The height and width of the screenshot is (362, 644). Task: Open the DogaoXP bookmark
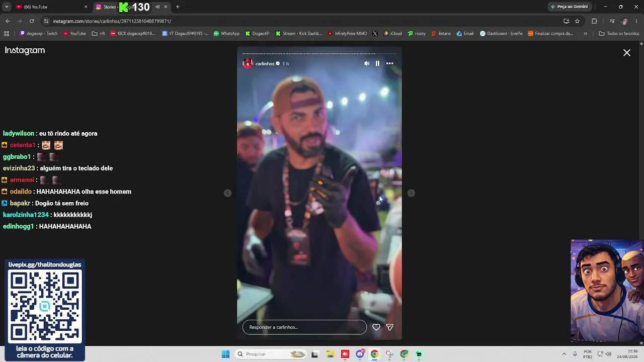click(258, 34)
